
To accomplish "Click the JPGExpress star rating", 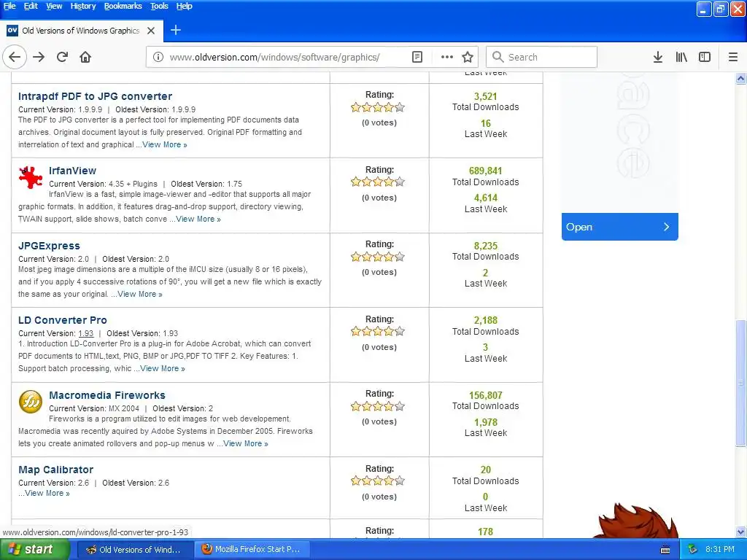I will pyautogui.click(x=378, y=257).
